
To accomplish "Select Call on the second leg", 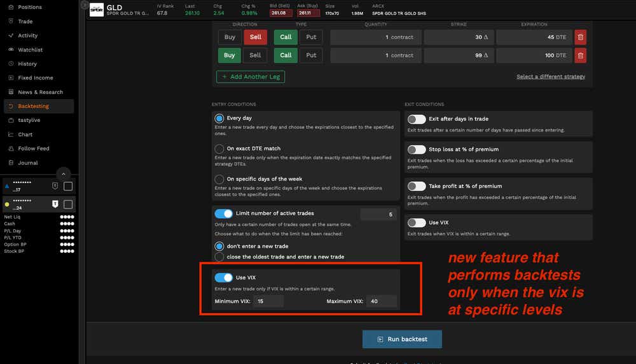I will click(286, 55).
